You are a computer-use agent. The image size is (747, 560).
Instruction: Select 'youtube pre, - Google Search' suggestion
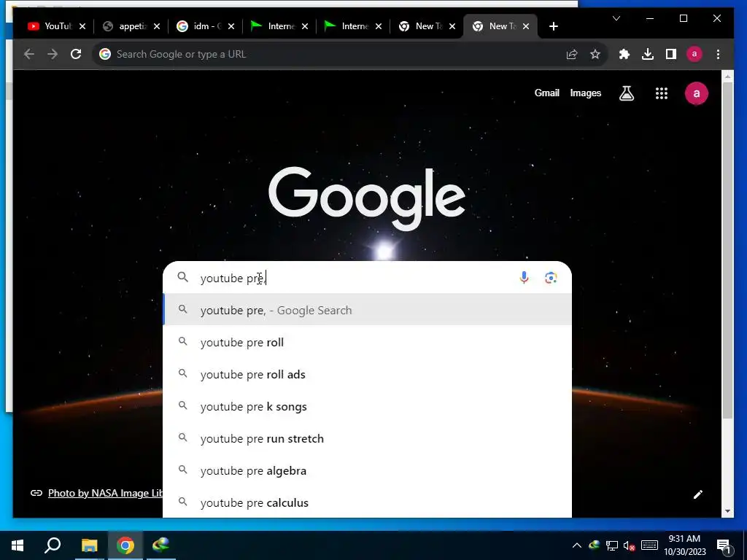pyautogui.click(x=367, y=310)
